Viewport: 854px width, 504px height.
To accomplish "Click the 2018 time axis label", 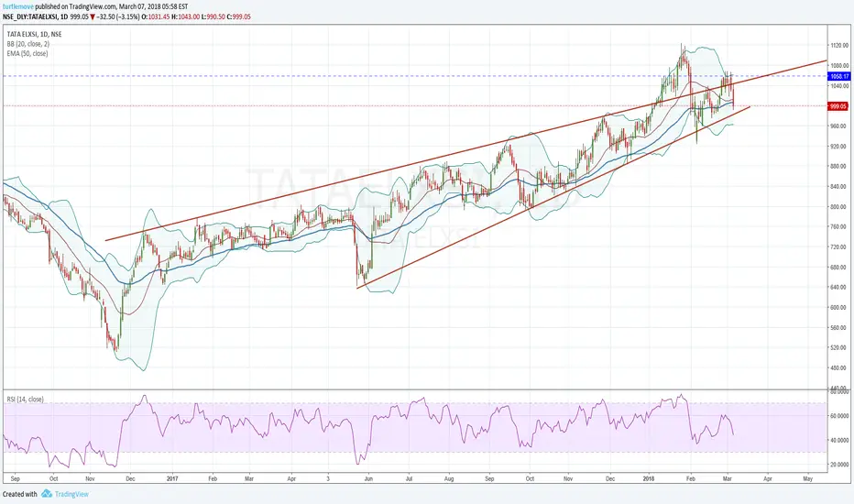I will click(649, 479).
